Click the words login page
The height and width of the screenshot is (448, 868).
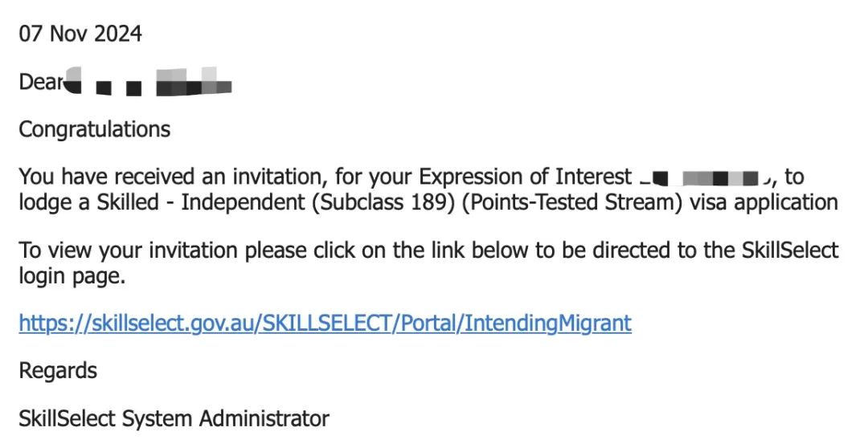click(x=72, y=275)
